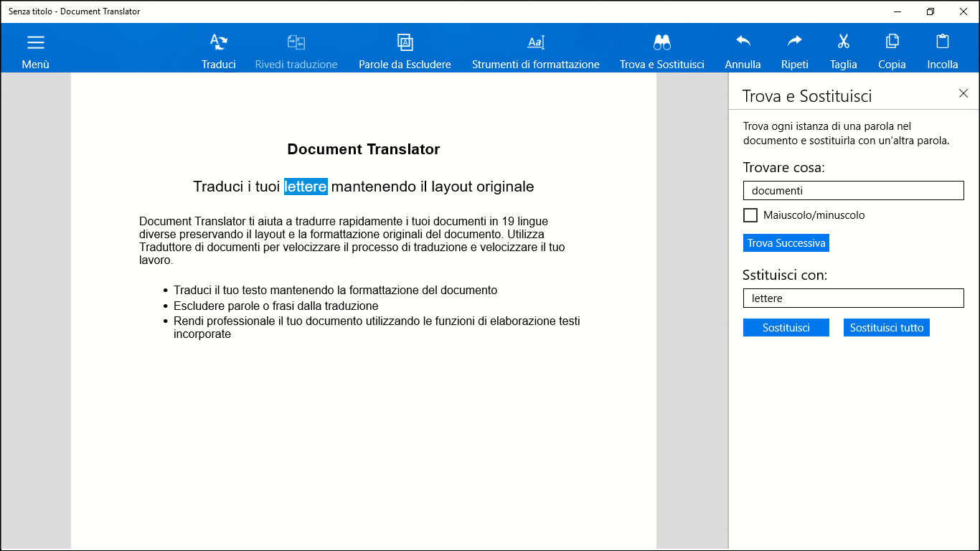Click the Trova e Sostituisci binoculars icon
This screenshot has height=551, width=980.
point(661,43)
